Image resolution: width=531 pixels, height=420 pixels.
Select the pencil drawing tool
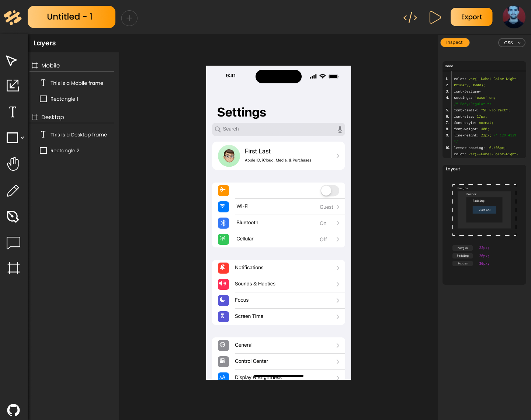pyautogui.click(x=13, y=191)
